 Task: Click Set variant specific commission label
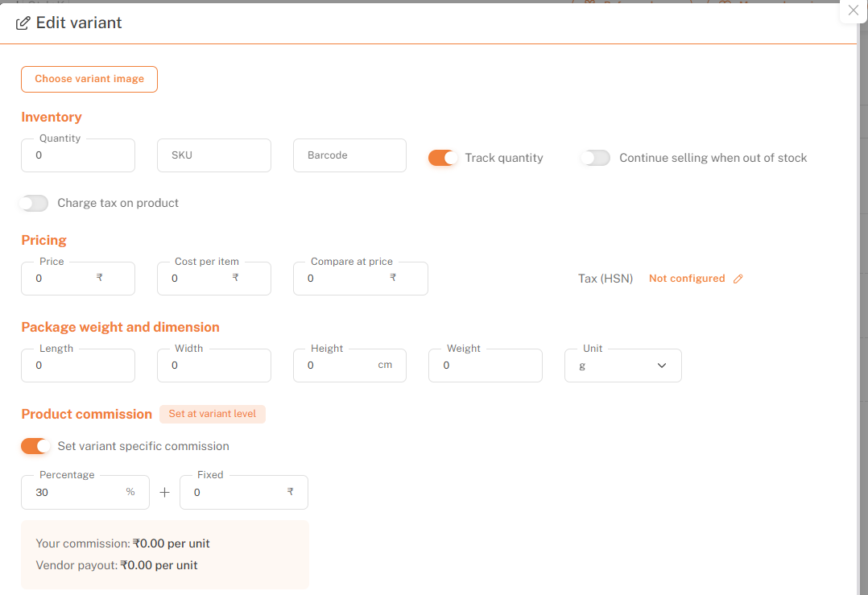coord(143,446)
